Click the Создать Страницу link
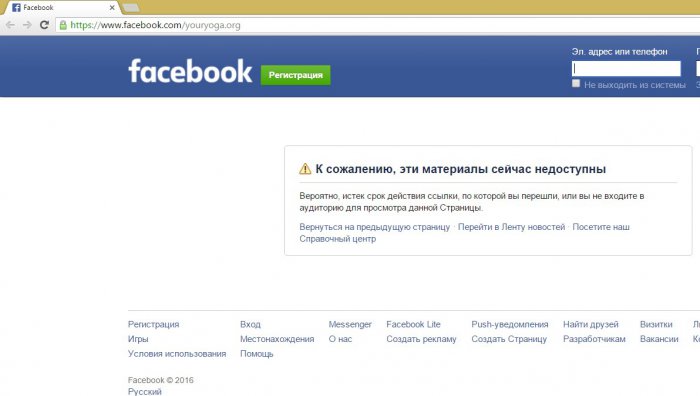 (x=509, y=339)
